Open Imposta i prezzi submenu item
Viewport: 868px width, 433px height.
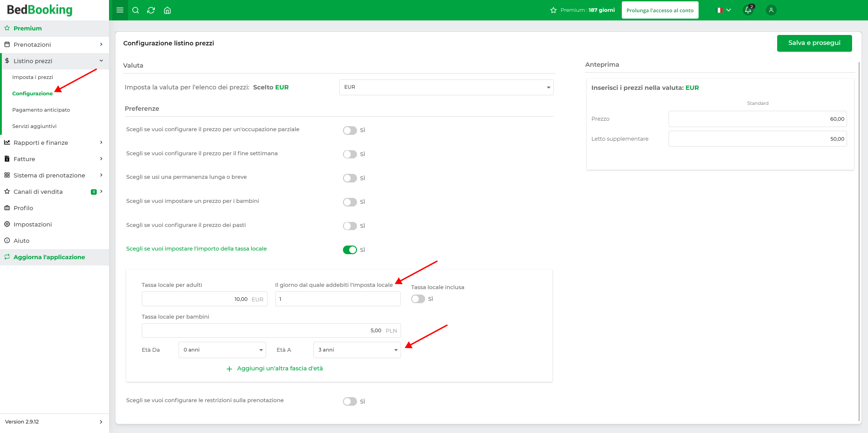33,77
